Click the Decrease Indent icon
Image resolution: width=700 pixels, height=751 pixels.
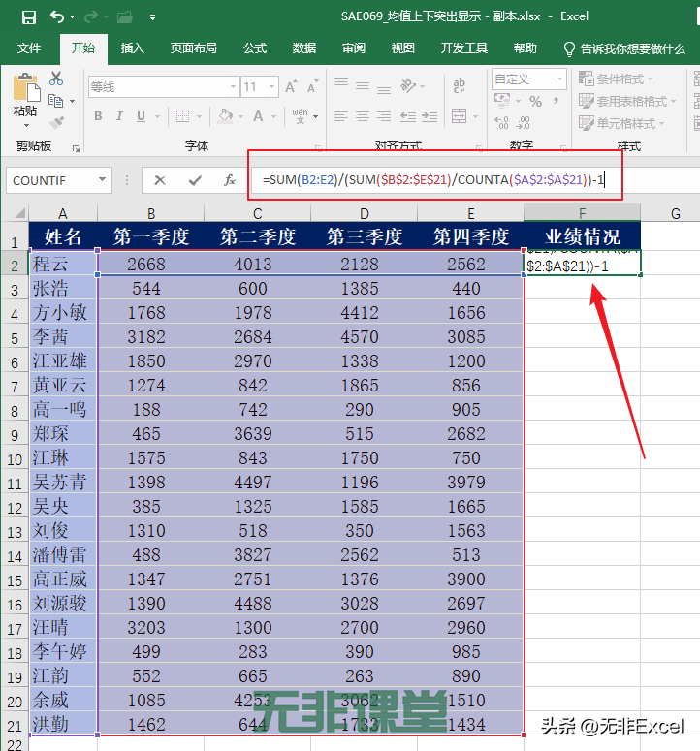(x=408, y=116)
